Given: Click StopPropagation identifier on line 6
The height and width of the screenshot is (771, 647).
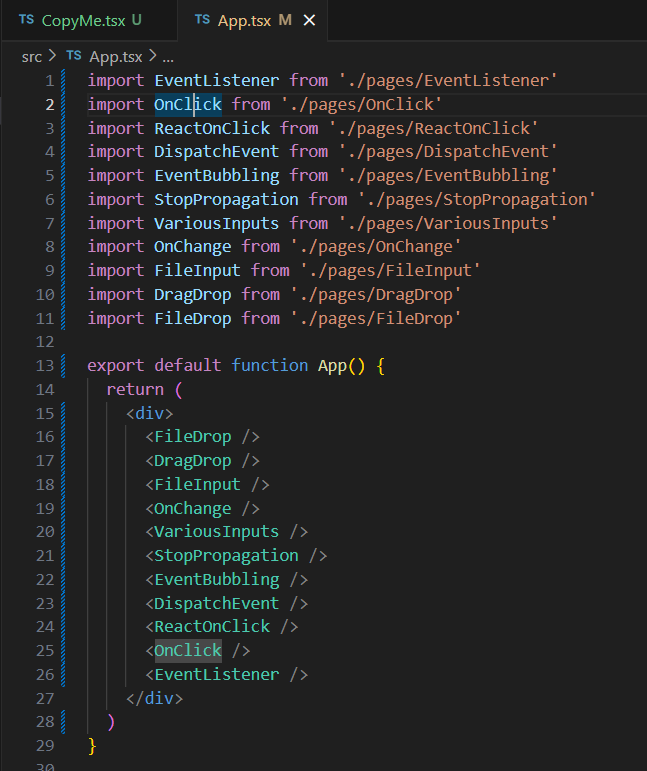Looking at the screenshot, I should pos(226,200).
